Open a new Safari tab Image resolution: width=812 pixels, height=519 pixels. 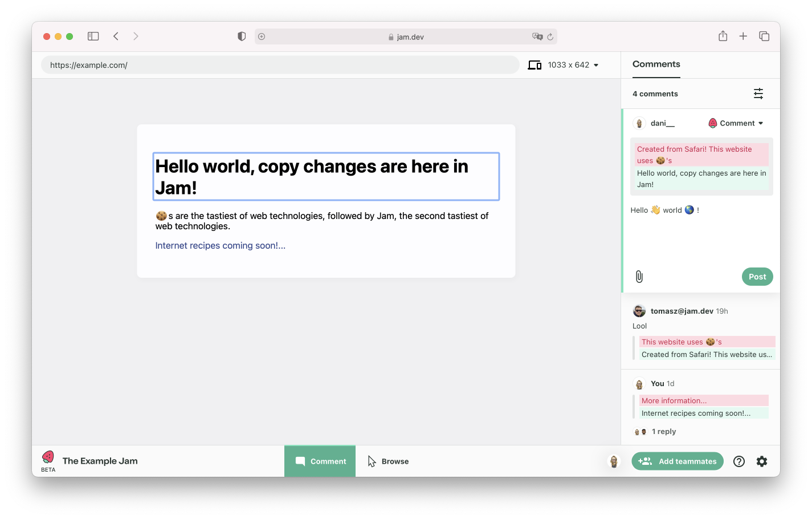pyautogui.click(x=743, y=37)
